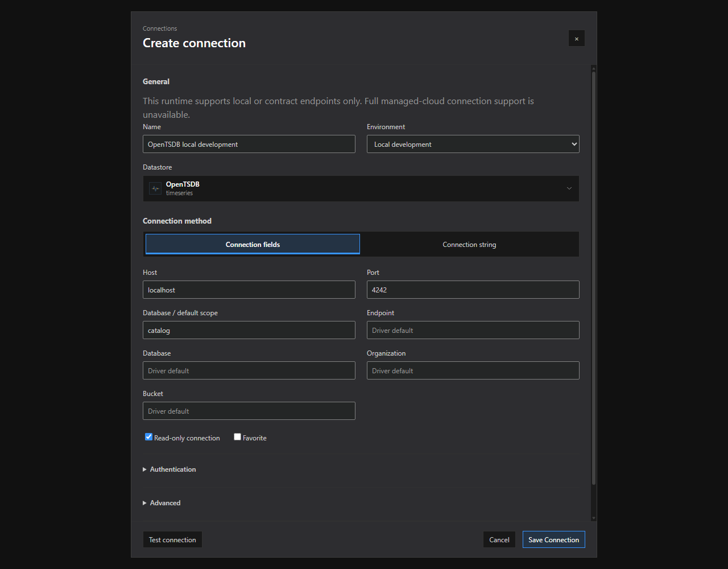The height and width of the screenshot is (569, 728).
Task: Click Save Connection button
Action: 553,539
